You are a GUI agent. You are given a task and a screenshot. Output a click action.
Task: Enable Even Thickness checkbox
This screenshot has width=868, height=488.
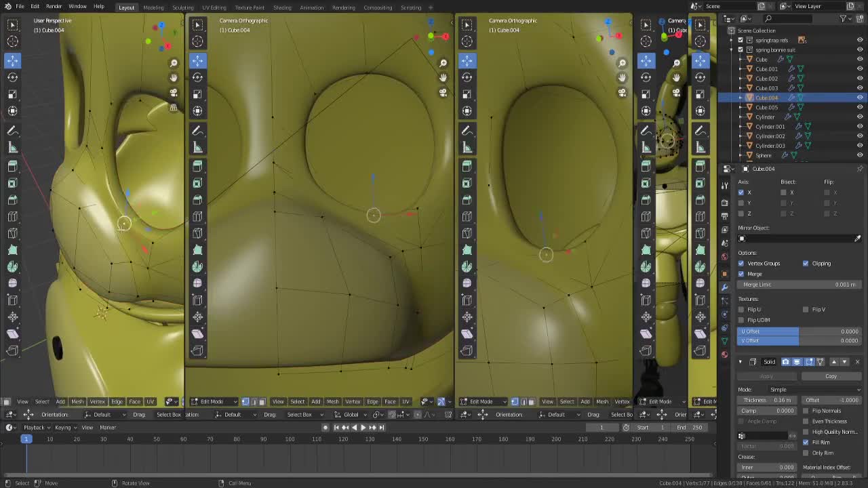point(806,422)
